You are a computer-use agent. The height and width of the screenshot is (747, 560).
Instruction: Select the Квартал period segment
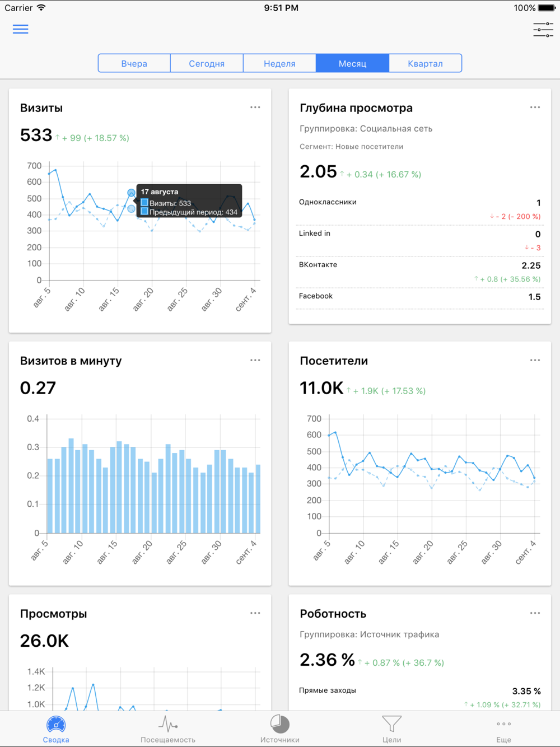click(426, 63)
